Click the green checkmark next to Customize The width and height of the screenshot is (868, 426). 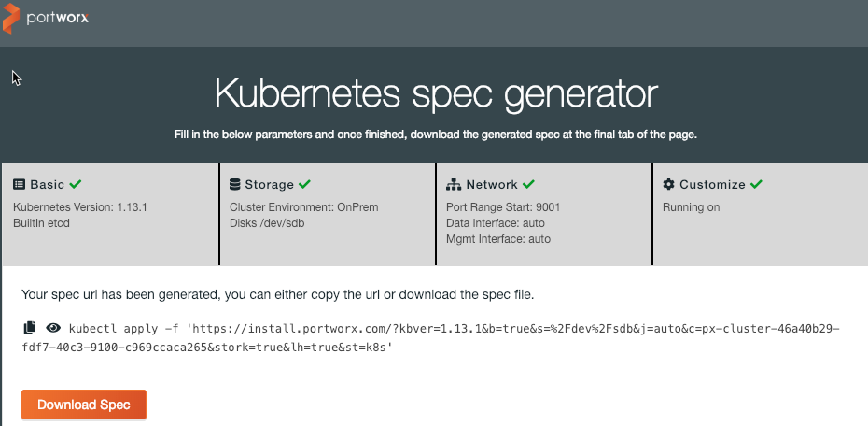(x=757, y=184)
